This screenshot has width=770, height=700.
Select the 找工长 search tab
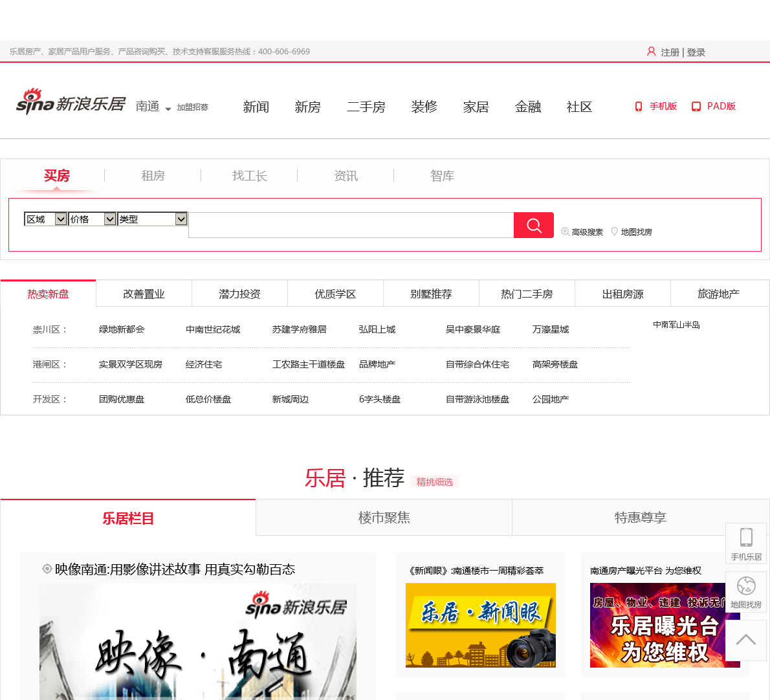click(x=250, y=176)
